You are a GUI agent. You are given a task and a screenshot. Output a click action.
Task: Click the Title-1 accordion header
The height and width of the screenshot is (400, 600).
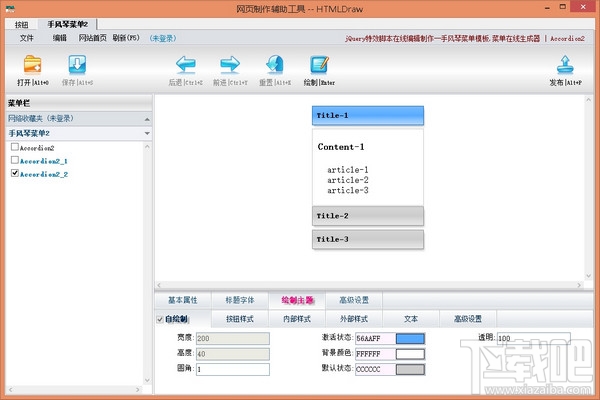tap(368, 116)
